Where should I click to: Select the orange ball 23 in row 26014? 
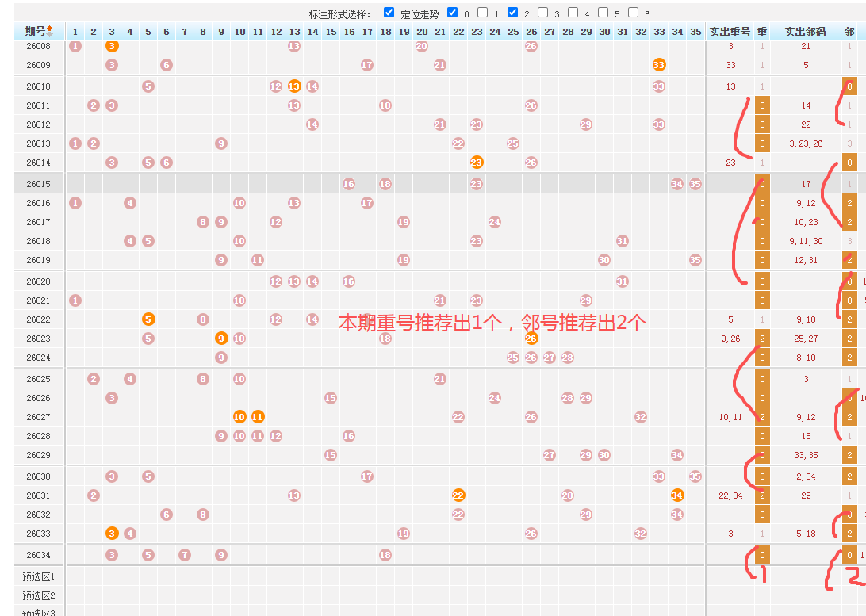477,163
